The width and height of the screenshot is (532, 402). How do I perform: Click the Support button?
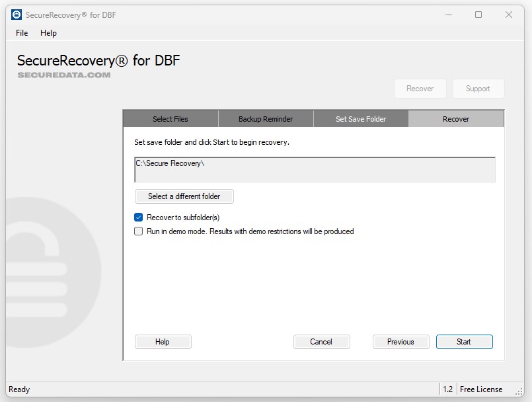pos(477,89)
